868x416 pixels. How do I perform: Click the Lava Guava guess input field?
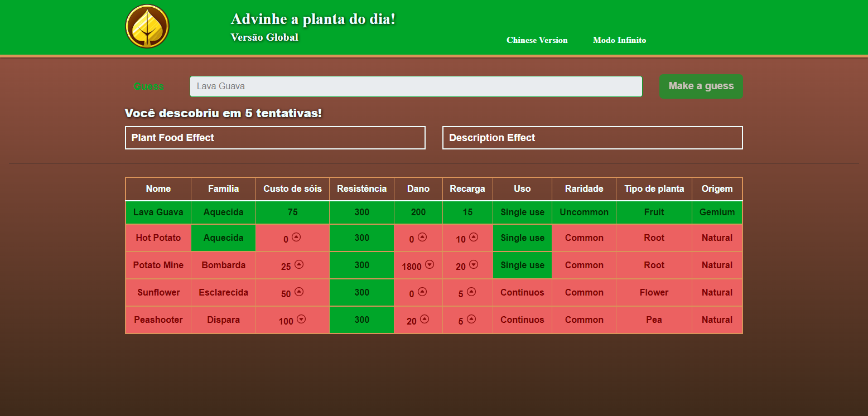click(416, 86)
